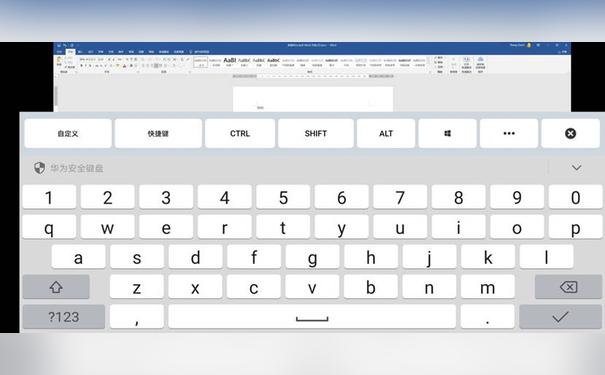605x375 pixels.
Task: Collapse the keyboard with the chevron
Action: click(576, 167)
